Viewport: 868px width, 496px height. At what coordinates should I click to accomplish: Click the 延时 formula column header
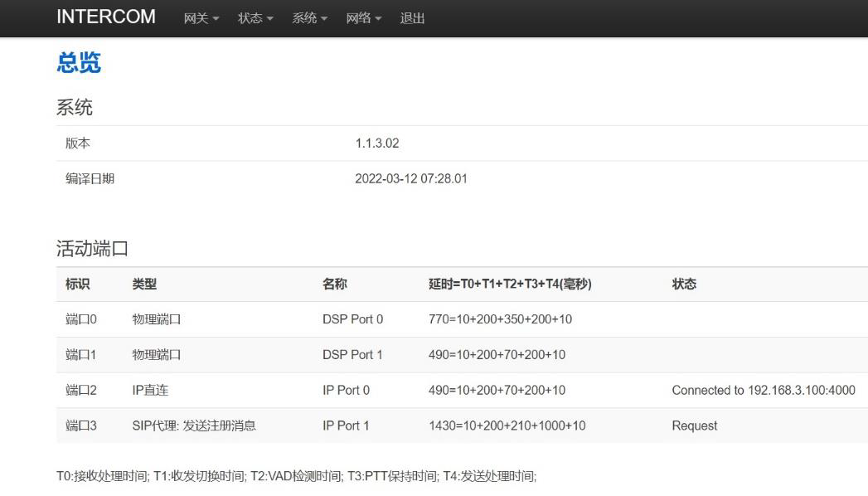tap(510, 284)
